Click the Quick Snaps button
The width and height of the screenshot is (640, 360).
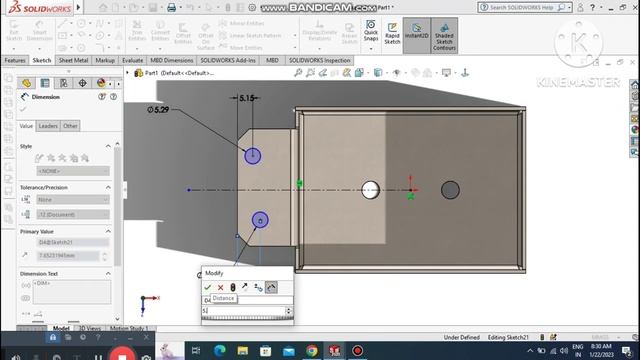click(371, 31)
